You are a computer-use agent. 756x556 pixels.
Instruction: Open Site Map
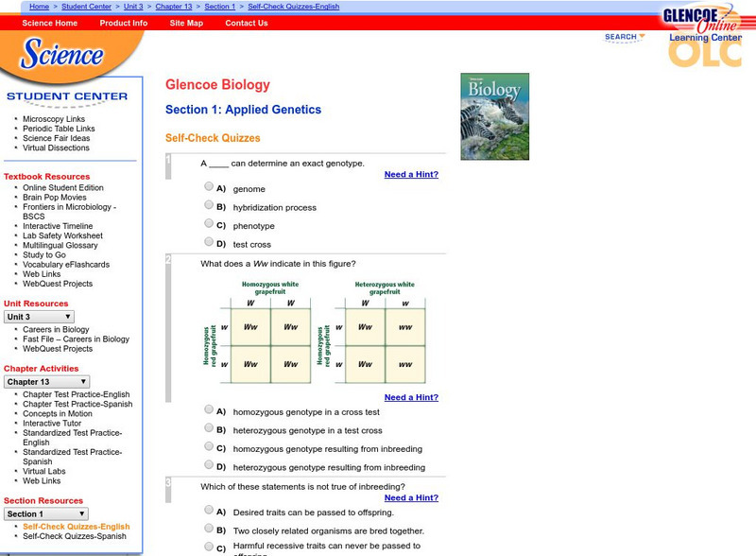(186, 23)
